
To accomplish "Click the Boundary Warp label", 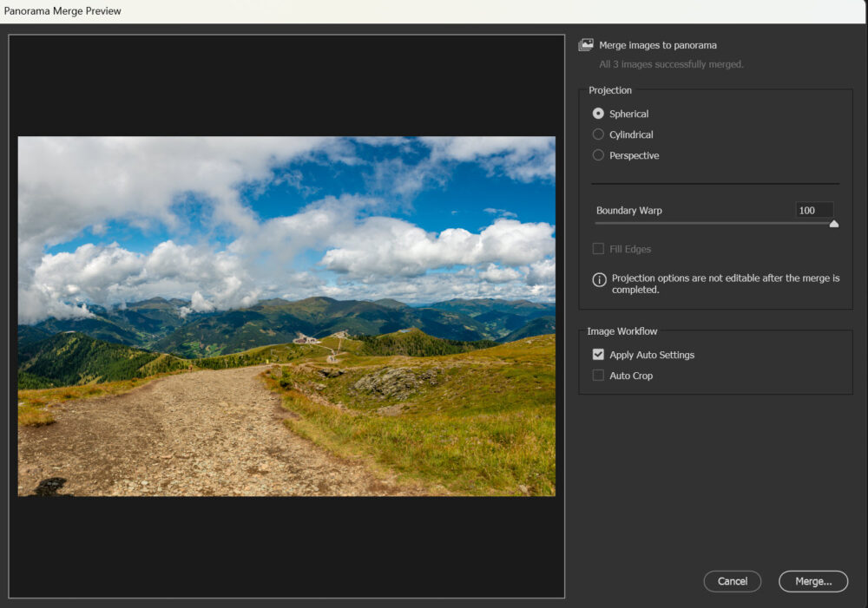I will pos(629,211).
